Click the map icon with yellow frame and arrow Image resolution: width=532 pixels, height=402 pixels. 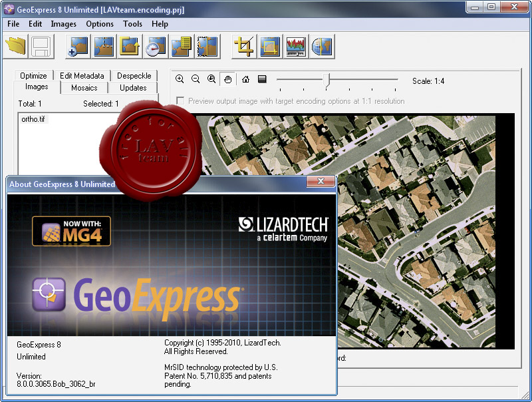pos(130,47)
